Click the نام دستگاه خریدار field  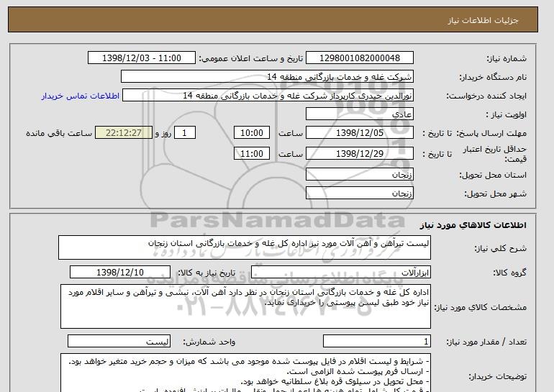pos(267,77)
